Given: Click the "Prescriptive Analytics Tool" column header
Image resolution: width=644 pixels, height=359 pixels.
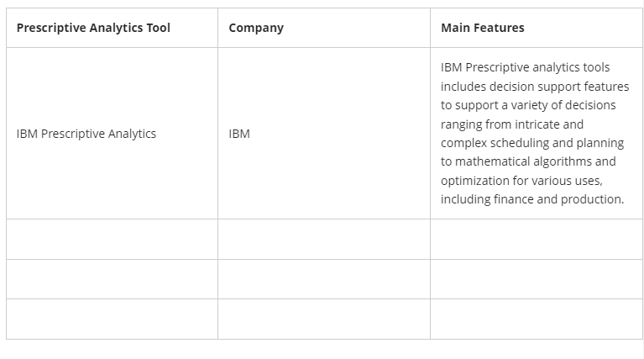Looking at the screenshot, I should tap(93, 28).
